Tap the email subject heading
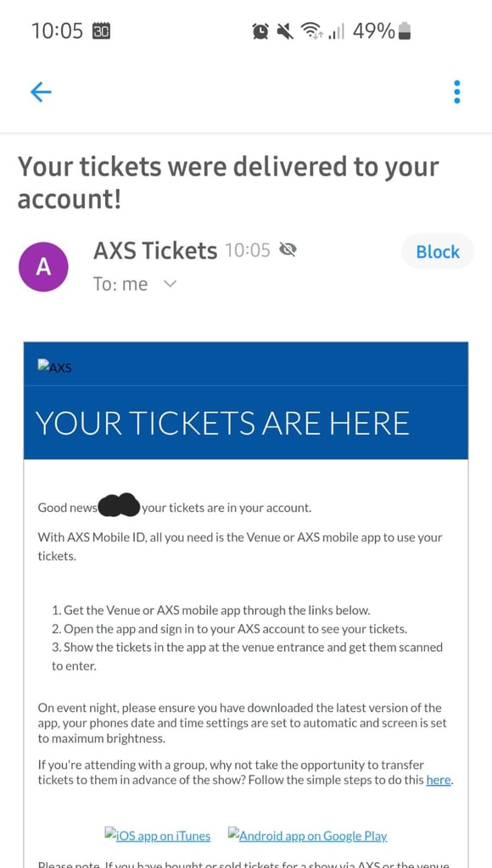Image resolution: width=492 pixels, height=868 pixels. tap(228, 183)
